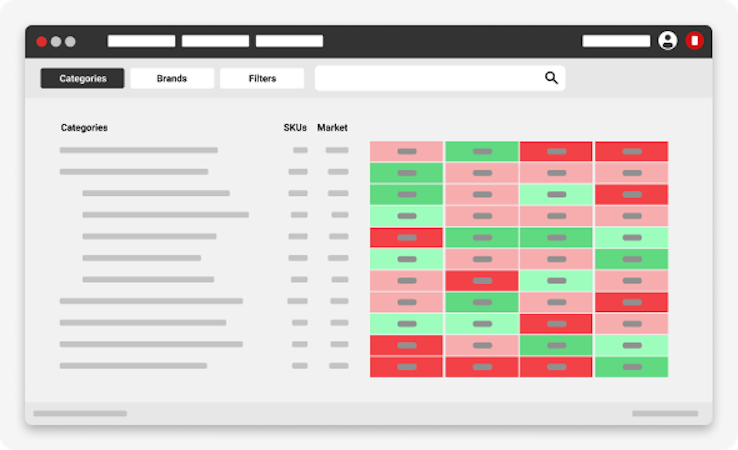Viewport: 738px width, 450px height.
Task: Click the Market column header
Action: click(332, 128)
